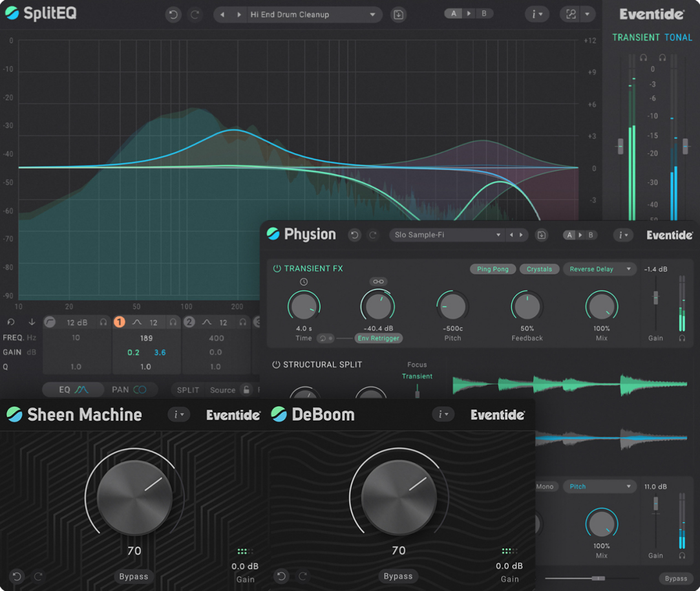Switch to the TONAL tab on right panel

pyautogui.click(x=679, y=38)
